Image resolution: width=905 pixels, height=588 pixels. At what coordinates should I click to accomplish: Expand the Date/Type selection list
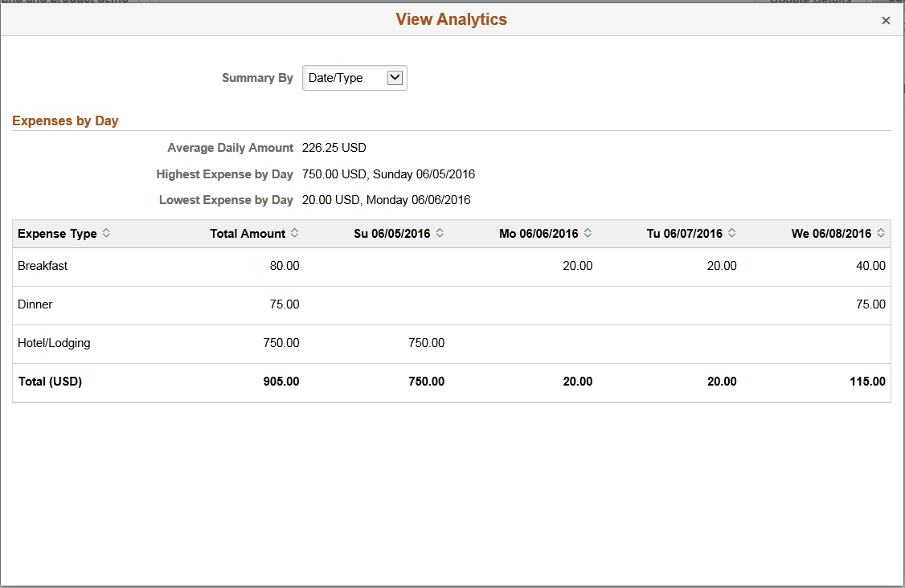pyautogui.click(x=395, y=77)
